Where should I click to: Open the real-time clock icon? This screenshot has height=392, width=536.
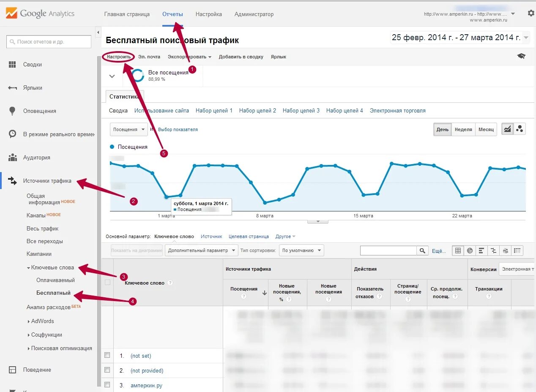13,134
